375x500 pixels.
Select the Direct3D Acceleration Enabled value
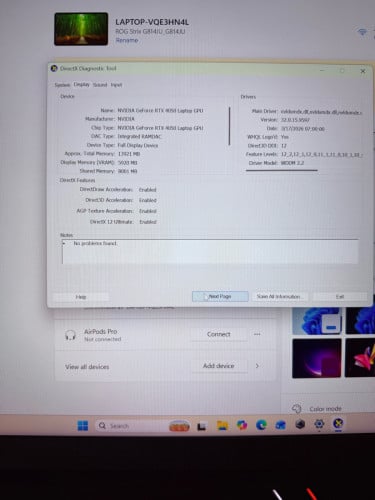tap(148, 200)
